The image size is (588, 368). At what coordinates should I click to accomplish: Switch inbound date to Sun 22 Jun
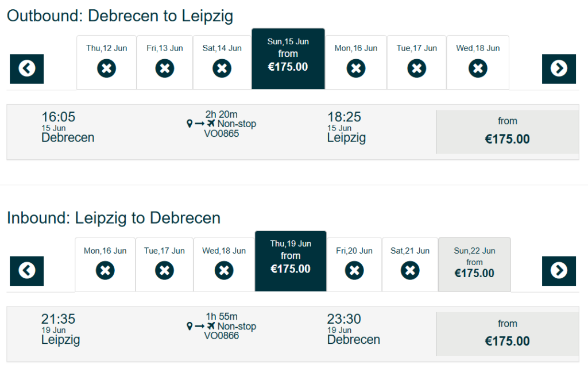pyautogui.click(x=474, y=264)
